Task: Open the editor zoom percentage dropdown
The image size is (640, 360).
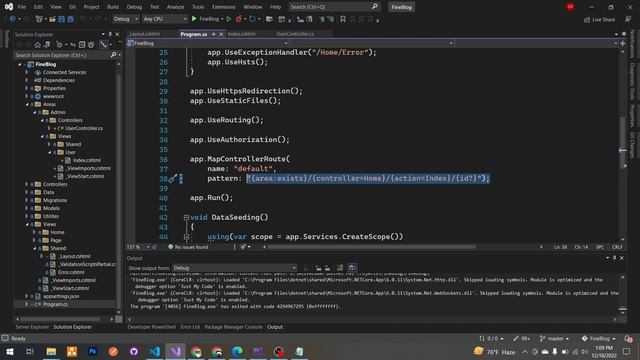Action: (x=148, y=247)
